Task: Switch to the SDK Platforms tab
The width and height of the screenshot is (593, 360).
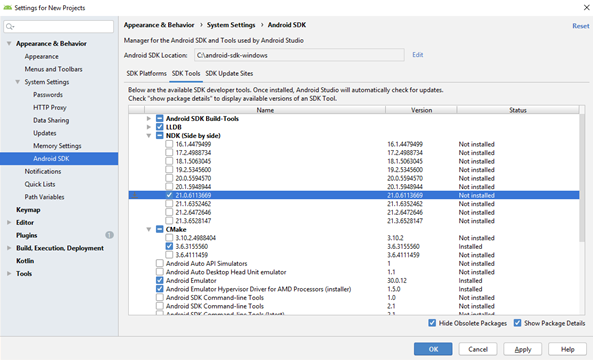Action: (x=146, y=73)
